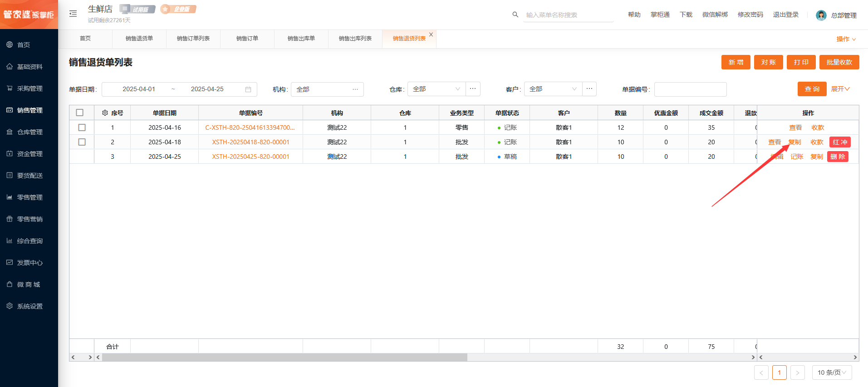Click 退出登录 in the header
This screenshot has height=387, width=868.
coord(786,15)
